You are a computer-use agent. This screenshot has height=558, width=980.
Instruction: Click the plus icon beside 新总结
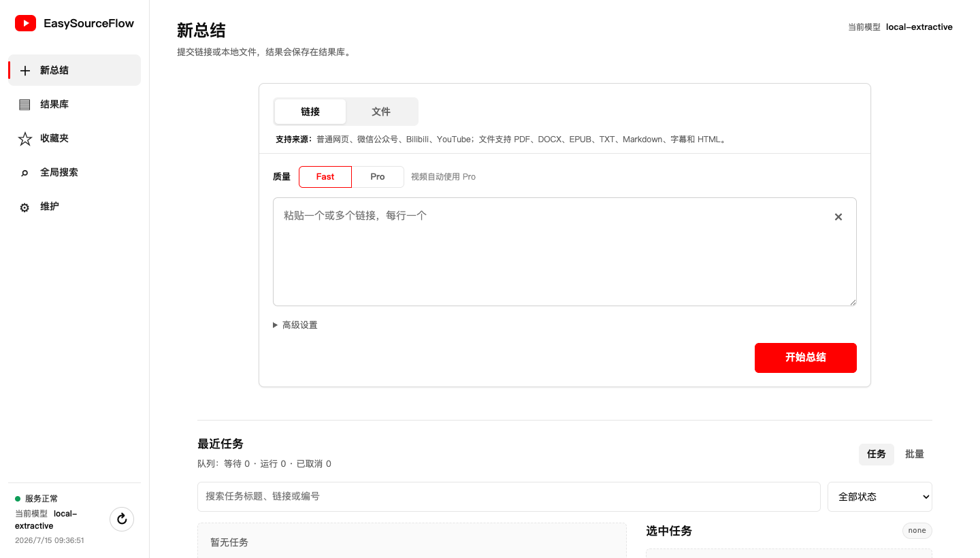pyautogui.click(x=25, y=71)
